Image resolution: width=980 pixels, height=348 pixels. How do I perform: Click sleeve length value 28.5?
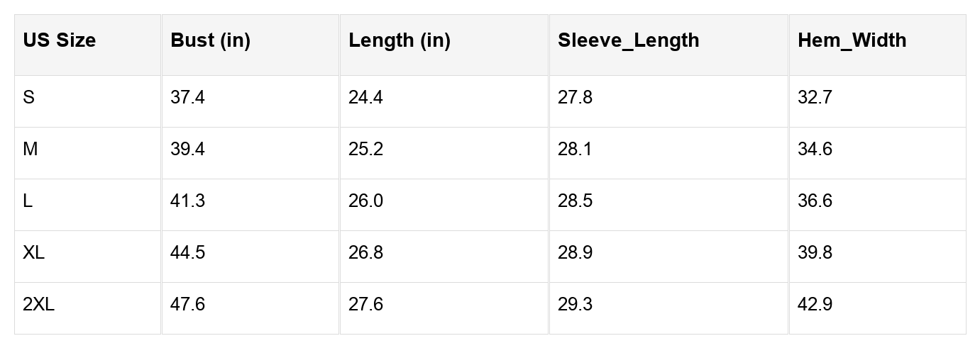click(x=575, y=201)
